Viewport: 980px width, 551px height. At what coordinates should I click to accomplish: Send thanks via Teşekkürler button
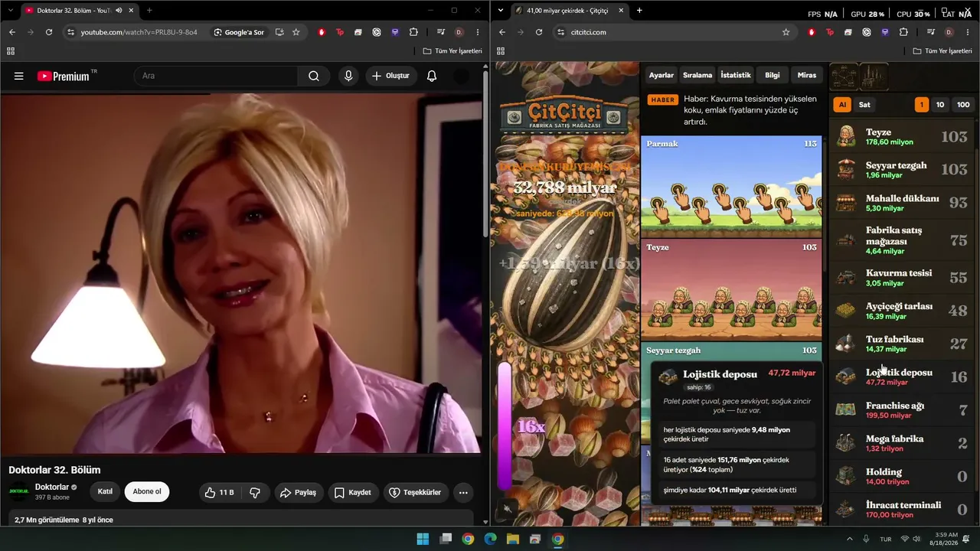pyautogui.click(x=415, y=492)
